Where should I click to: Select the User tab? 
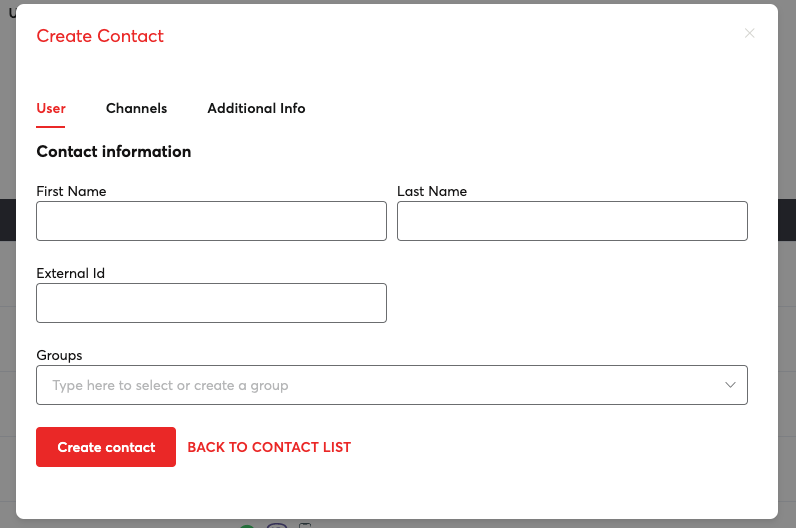51,108
